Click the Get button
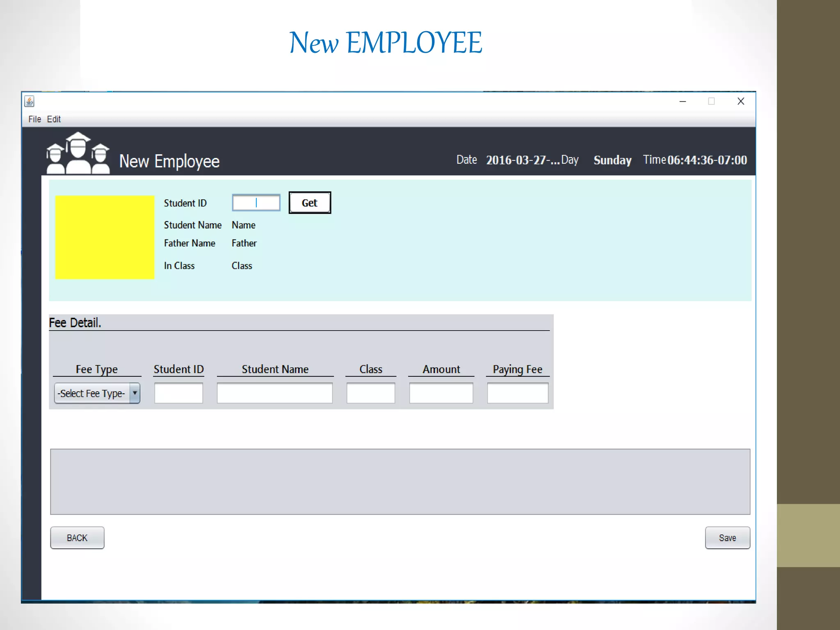This screenshot has width=840, height=630. coord(310,203)
